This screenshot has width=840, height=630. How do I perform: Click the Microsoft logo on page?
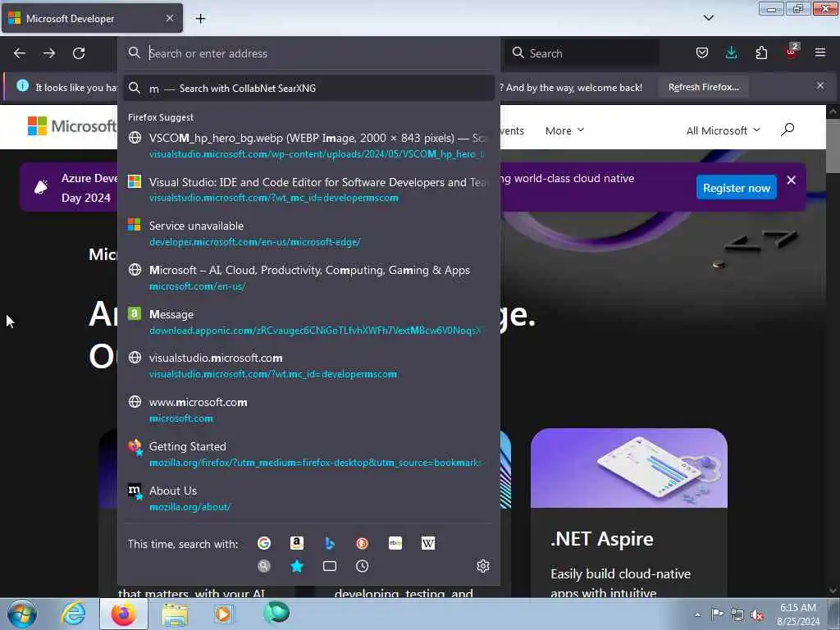(72, 126)
